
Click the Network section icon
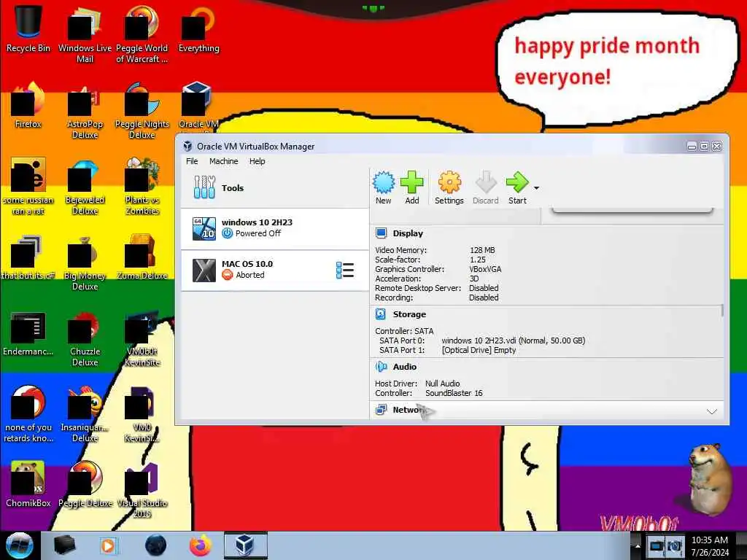coord(381,410)
